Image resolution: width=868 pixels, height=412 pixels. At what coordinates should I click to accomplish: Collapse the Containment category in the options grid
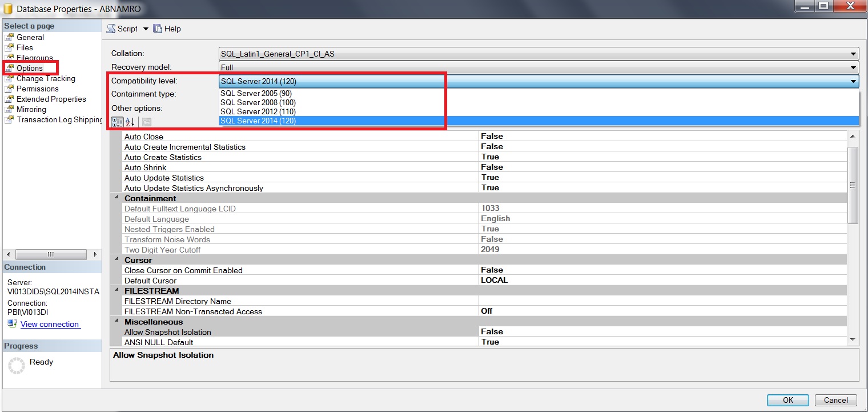116,198
